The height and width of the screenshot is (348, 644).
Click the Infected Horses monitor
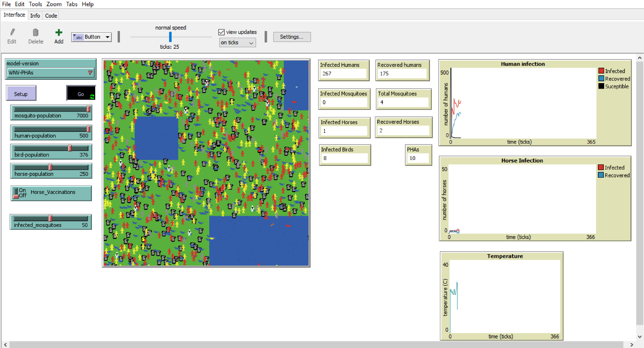(344, 127)
